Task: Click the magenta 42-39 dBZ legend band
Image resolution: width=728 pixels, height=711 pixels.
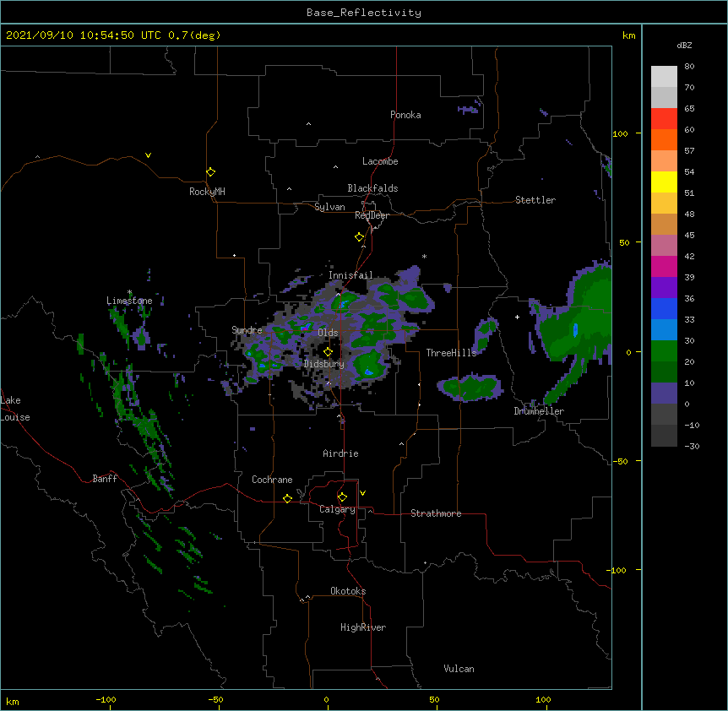Action: pos(664,266)
